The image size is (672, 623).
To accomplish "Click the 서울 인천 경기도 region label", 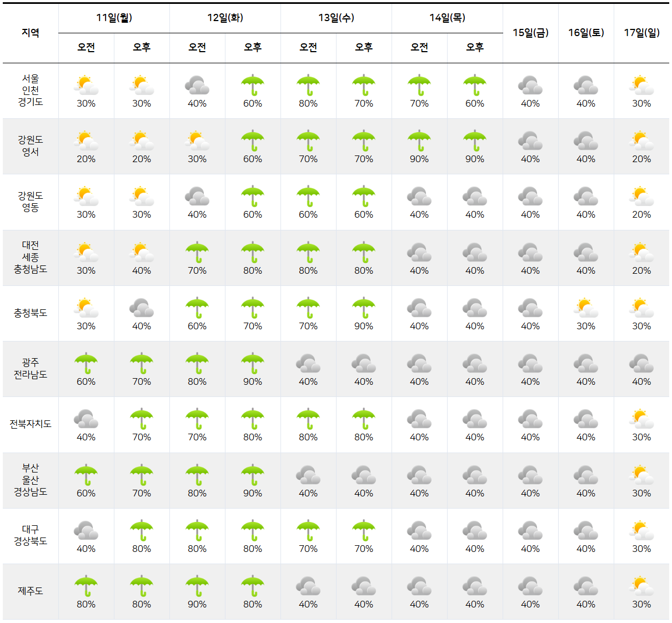I will pos(31,91).
